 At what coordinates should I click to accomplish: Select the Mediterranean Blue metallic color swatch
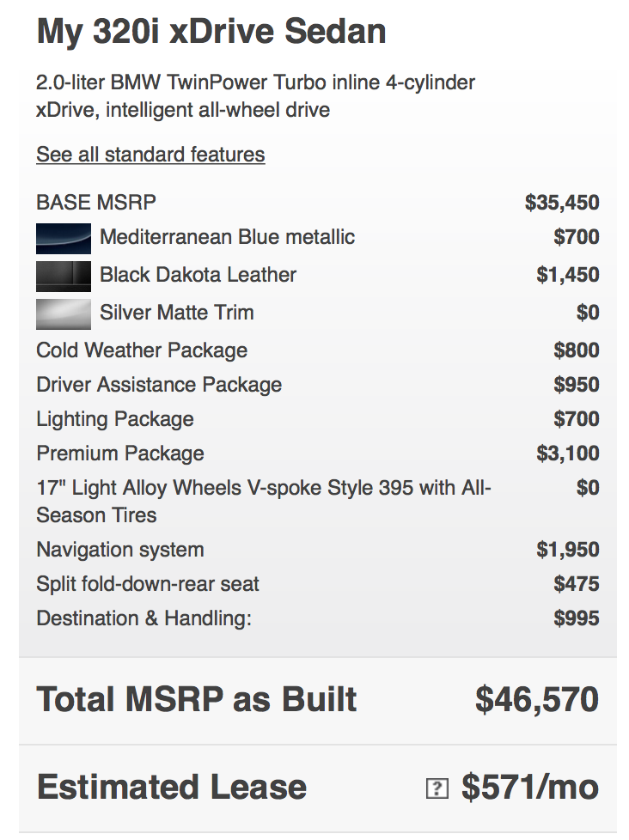point(64,239)
